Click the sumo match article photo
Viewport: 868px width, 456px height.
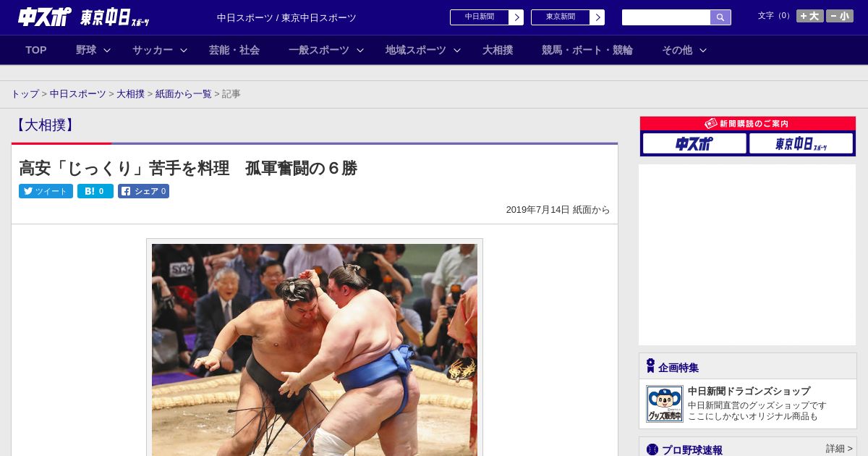coord(315,350)
